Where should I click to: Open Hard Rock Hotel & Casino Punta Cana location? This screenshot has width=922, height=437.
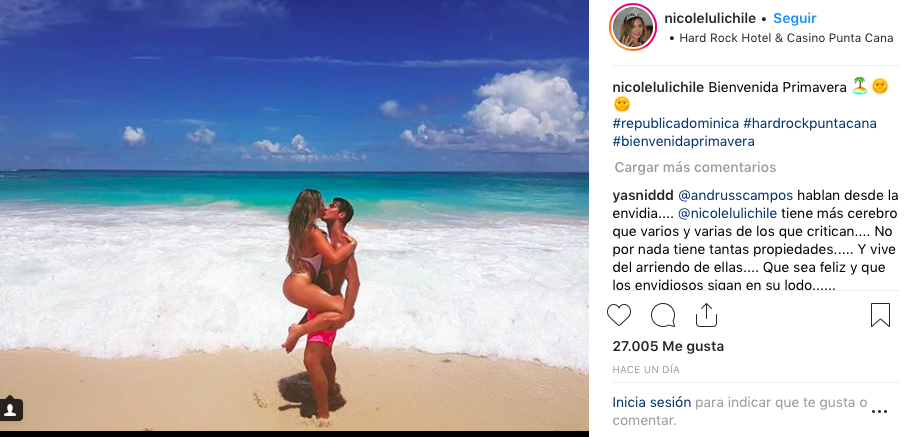tap(786, 38)
